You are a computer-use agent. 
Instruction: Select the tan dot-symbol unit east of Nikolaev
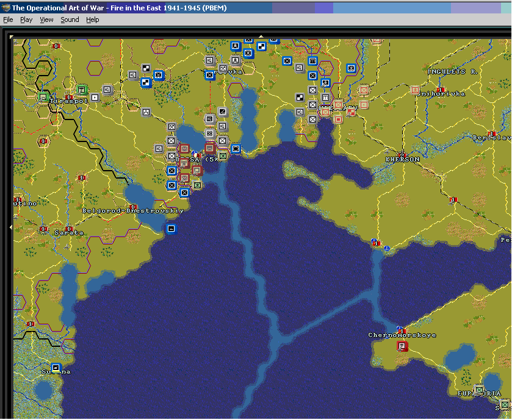pos(364,105)
